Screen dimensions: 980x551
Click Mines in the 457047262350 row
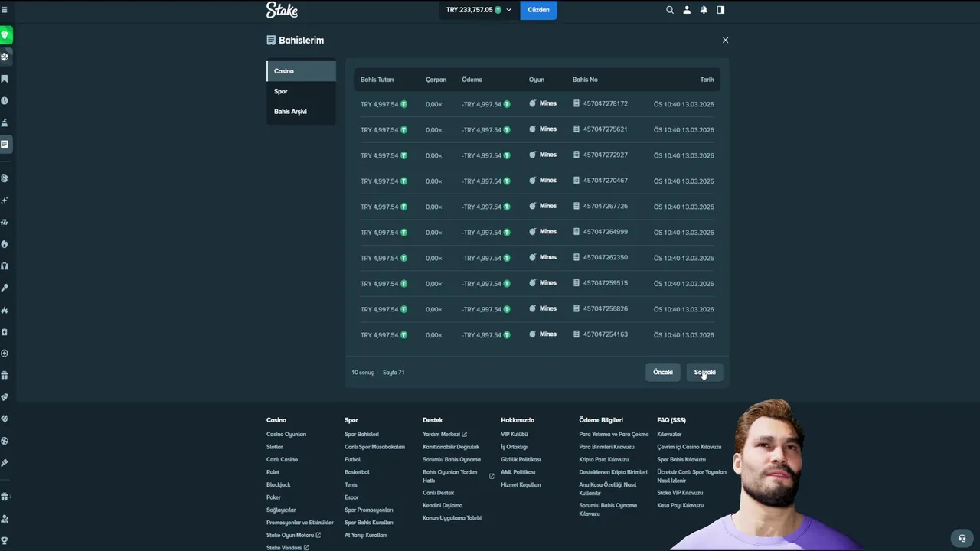coord(547,257)
